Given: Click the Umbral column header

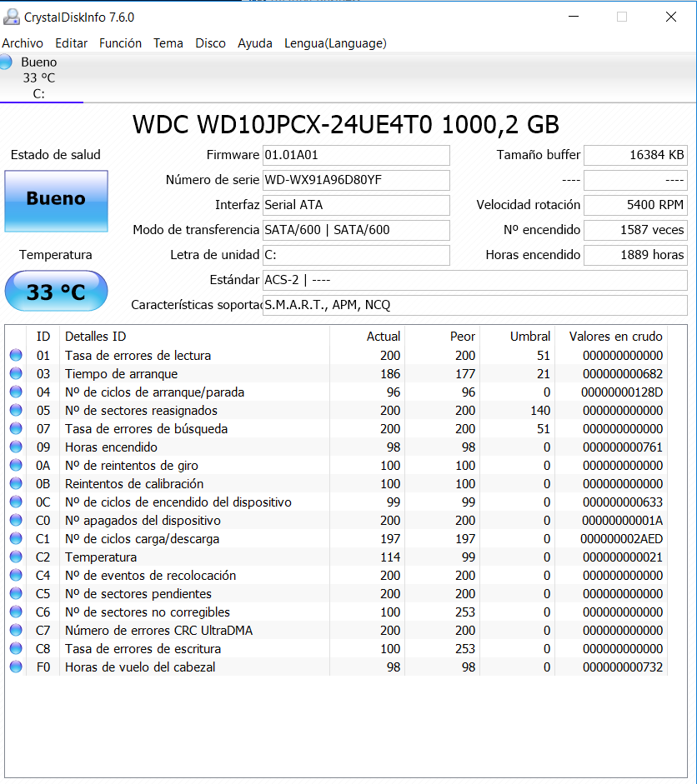Looking at the screenshot, I should (518, 337).
